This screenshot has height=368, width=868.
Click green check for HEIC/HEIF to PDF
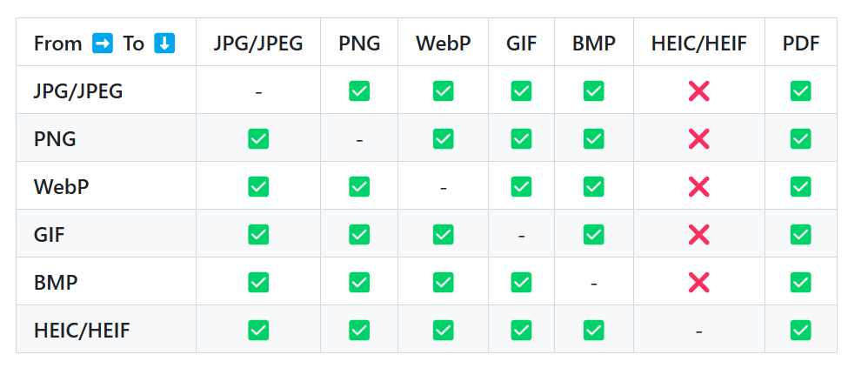tap(800, 330)
